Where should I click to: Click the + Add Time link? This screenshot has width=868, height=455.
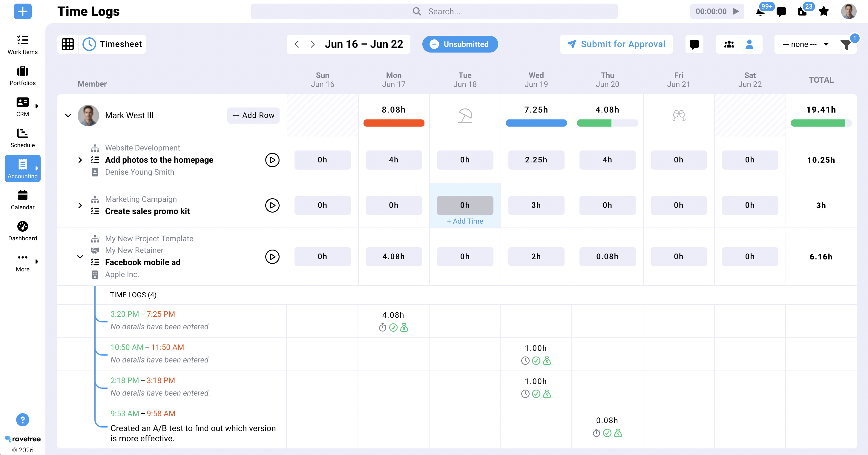click(465, 221)
